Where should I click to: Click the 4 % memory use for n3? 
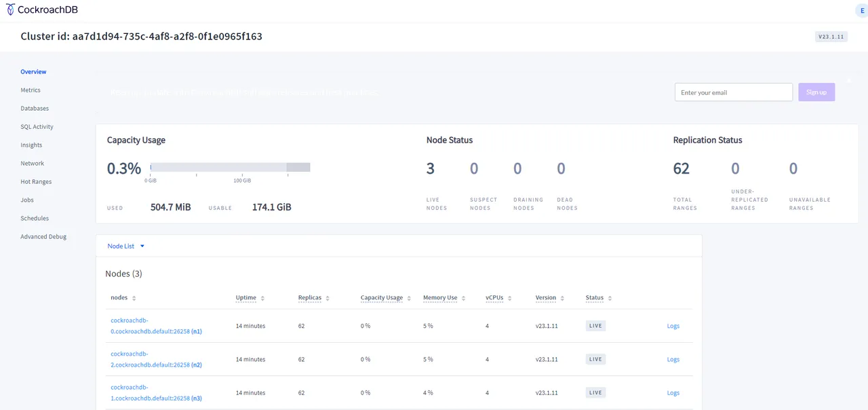click(428, 392)
